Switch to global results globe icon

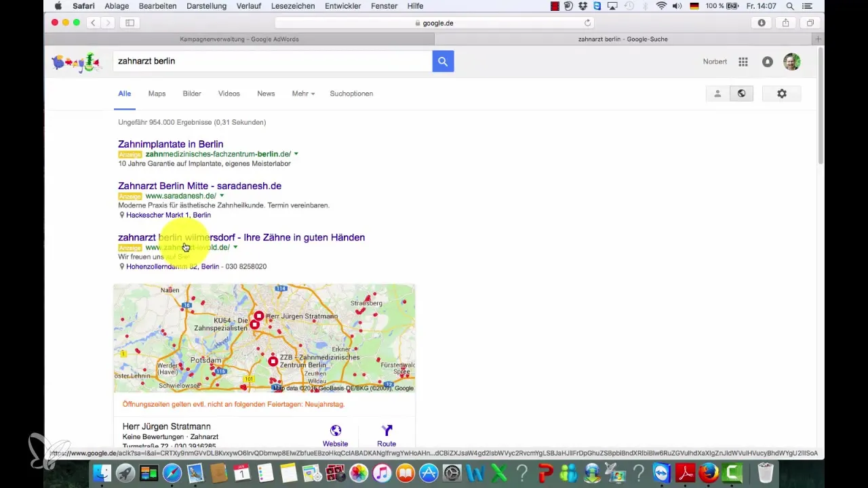741,94
